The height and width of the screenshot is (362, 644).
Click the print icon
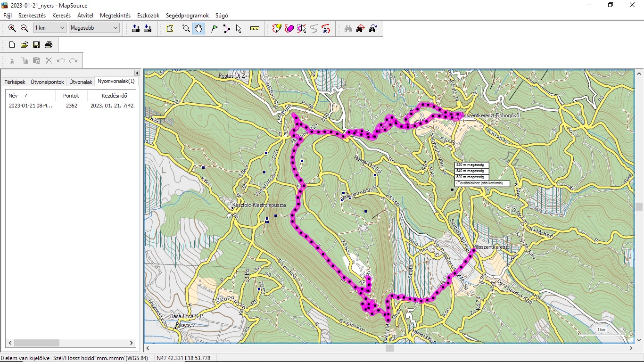(x=49, y=45)
